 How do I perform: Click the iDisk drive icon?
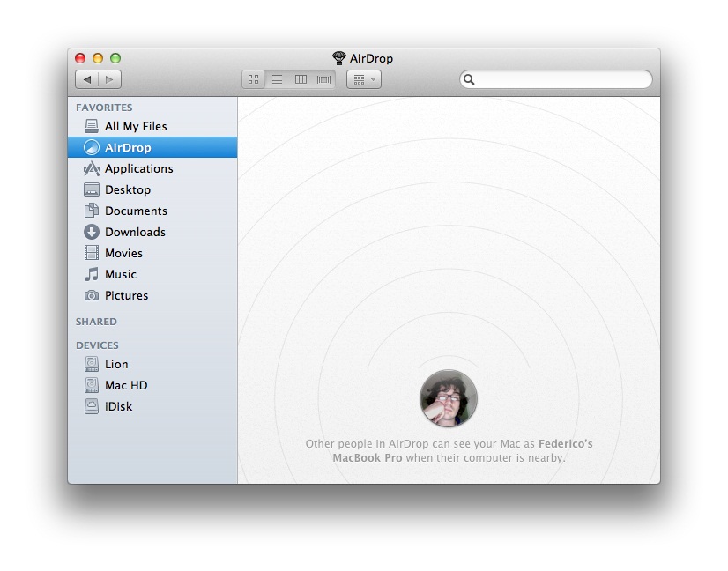coord(92,406)
